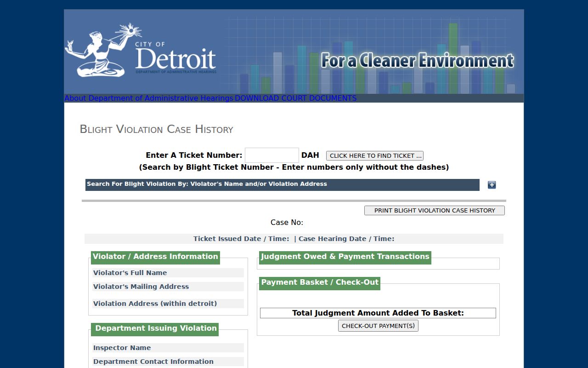588x368 pixels.
Task: Click PRINT BLIGHT VIOLATION CASE HISTORY button
Action: click(x=435, y=210)
